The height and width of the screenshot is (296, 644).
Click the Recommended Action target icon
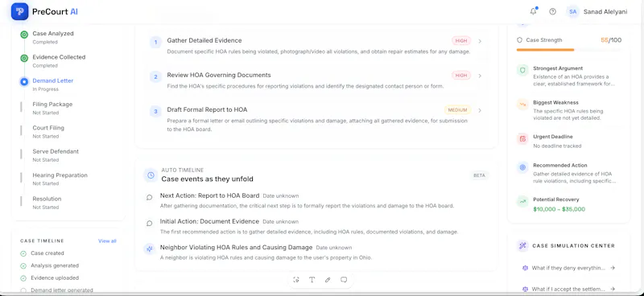click(522, 167)
